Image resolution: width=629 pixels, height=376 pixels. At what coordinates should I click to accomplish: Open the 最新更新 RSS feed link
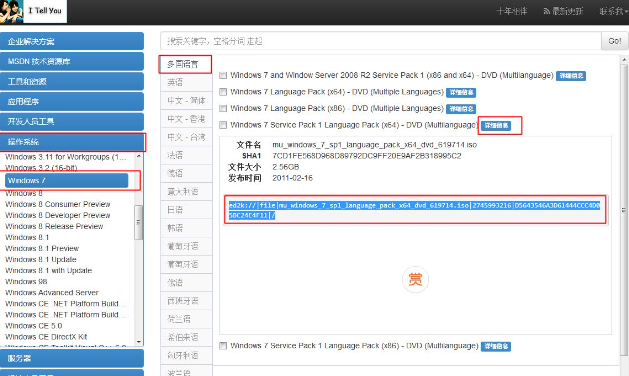(563, 11)
